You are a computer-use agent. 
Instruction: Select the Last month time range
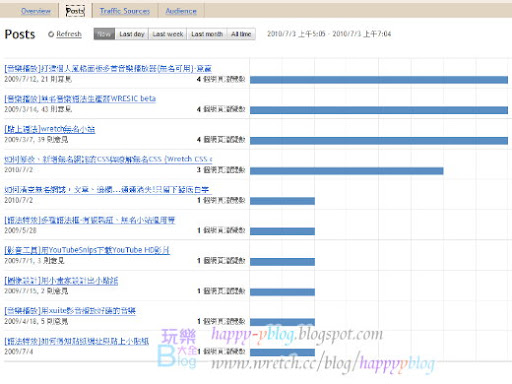coord(207,34)
